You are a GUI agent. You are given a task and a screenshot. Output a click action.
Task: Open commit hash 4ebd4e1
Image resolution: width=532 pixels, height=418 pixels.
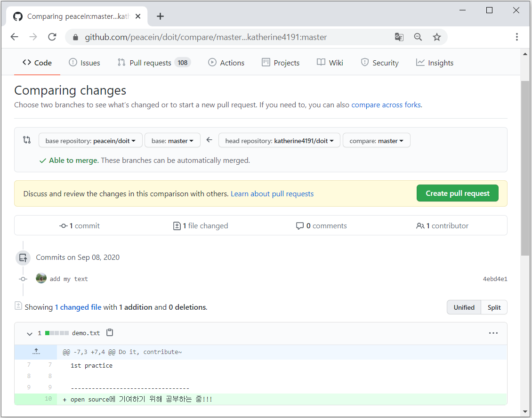tap(495, 279)
